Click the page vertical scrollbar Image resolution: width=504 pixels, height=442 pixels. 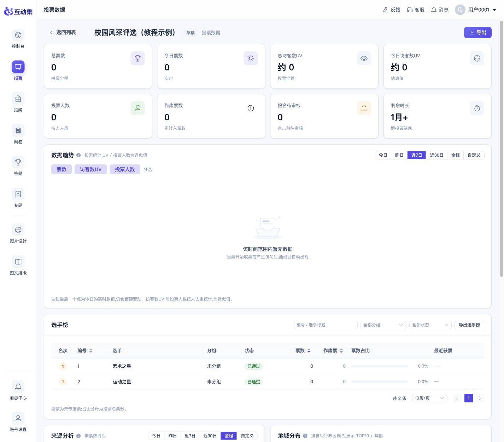[501, 149]
